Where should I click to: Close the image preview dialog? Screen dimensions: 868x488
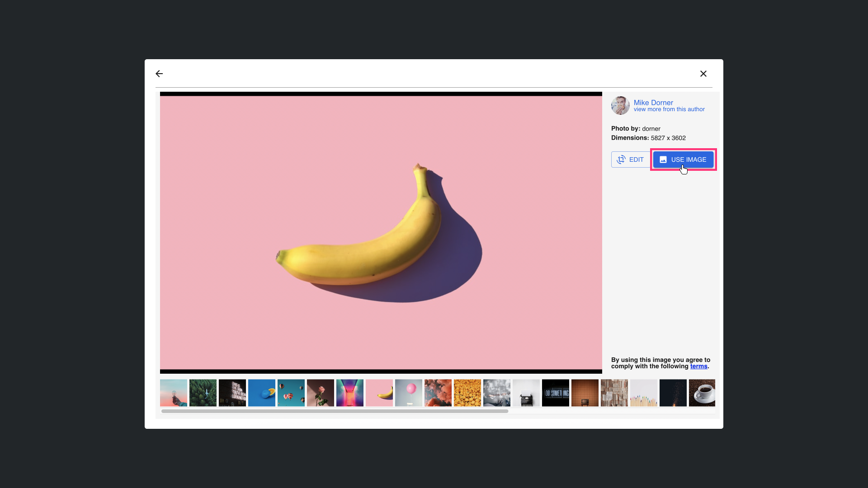(x=703, y=74)
